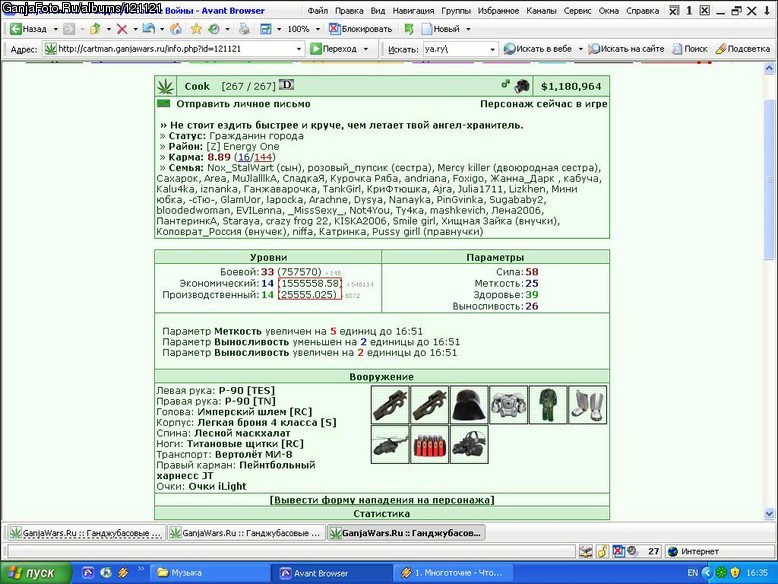Click the Искать search input field
Image resolution: width=778 pixels, height=584 pixels.
coord(455,49)
